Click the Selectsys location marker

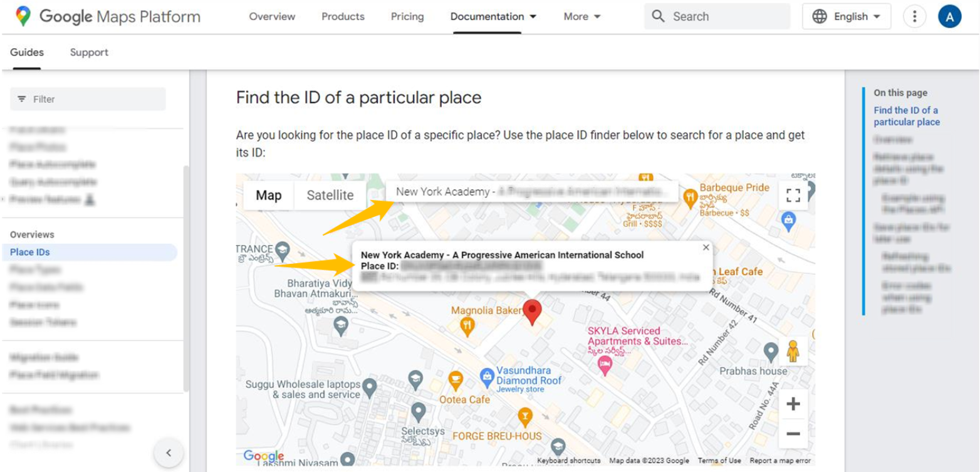pos(419,412)
